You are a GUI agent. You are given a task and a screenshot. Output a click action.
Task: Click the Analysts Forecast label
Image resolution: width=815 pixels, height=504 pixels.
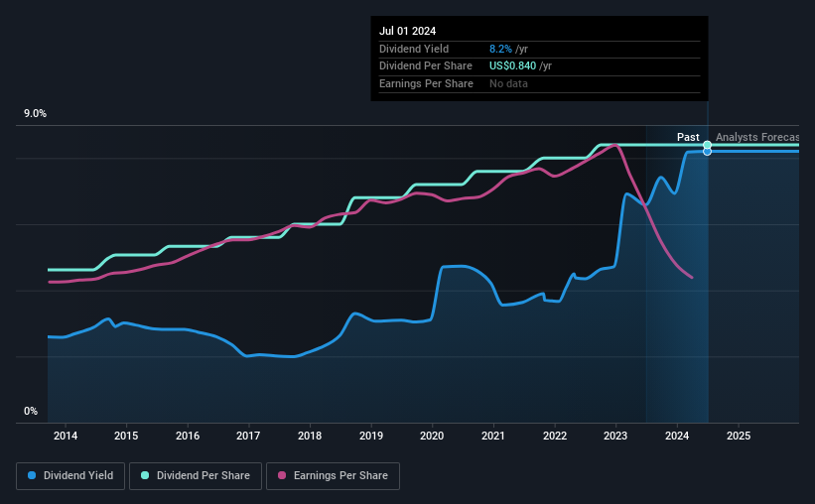(757, 137)
